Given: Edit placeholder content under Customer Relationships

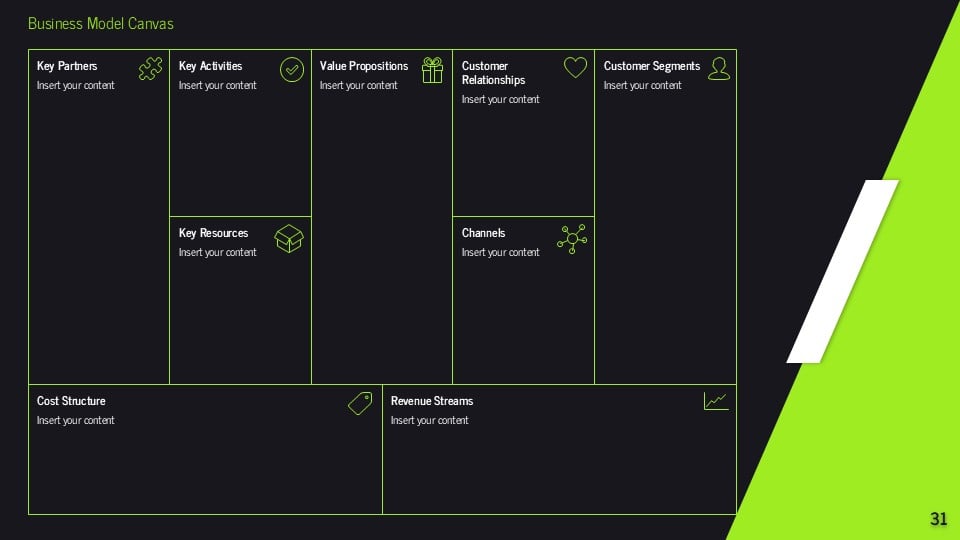Looking at the screenshot, I should [x=500, y=99].
